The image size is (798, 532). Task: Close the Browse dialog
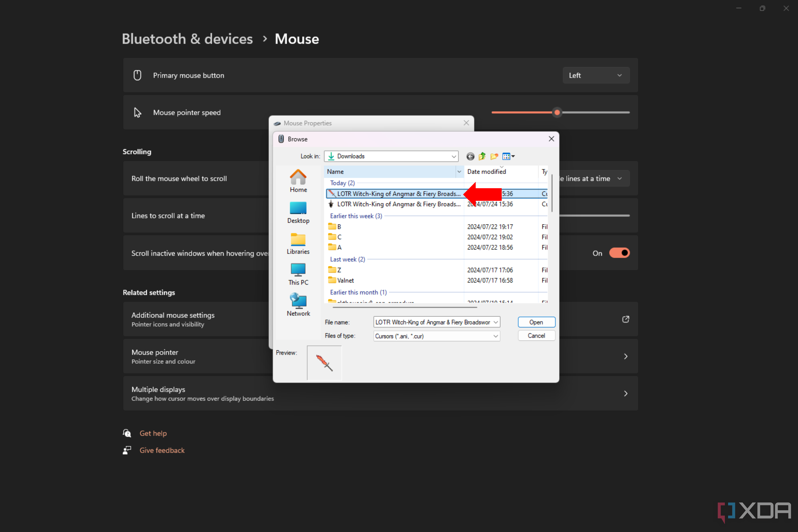tap(551, 139)
